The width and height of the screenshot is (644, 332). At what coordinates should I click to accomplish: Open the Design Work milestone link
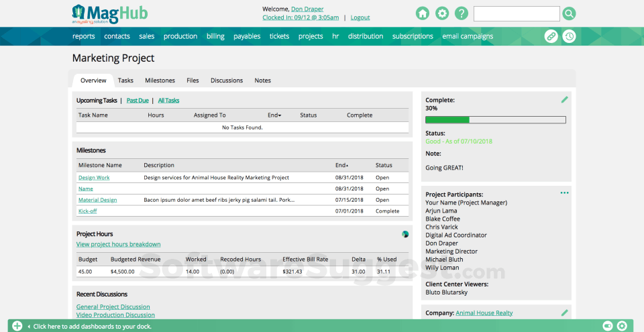tap(93, 178)
